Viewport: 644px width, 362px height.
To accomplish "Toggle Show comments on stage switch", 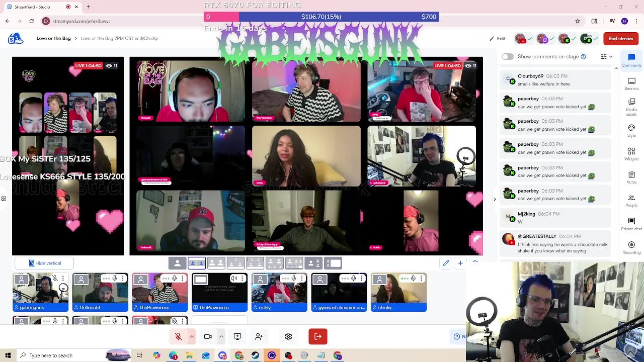I will 507,57.
